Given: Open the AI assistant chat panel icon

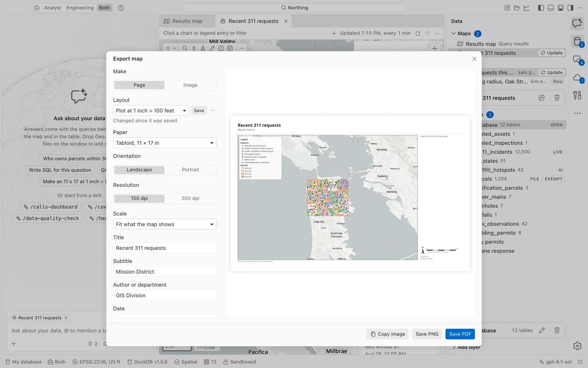Looking at the screenshot, I should [x=577, y=23].
